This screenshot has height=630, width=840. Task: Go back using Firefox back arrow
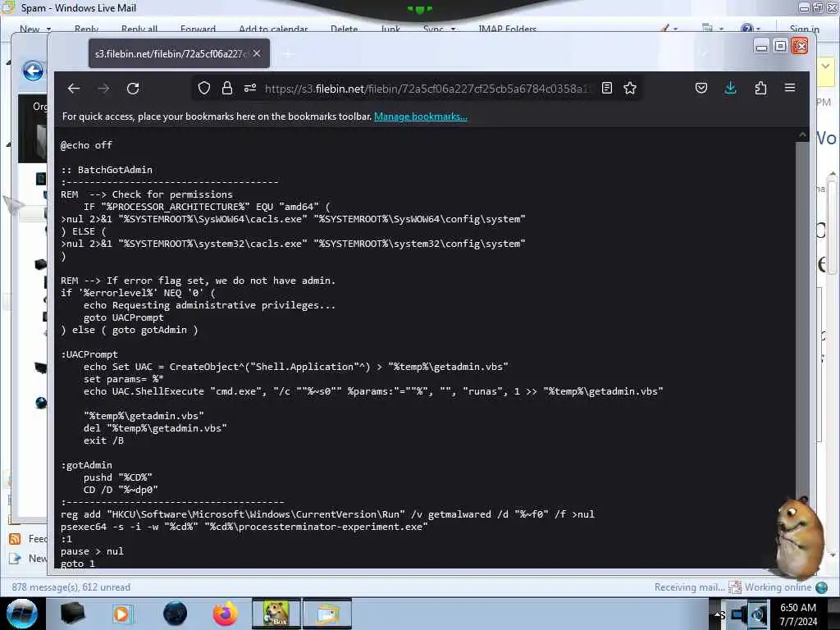coord(74,89)
